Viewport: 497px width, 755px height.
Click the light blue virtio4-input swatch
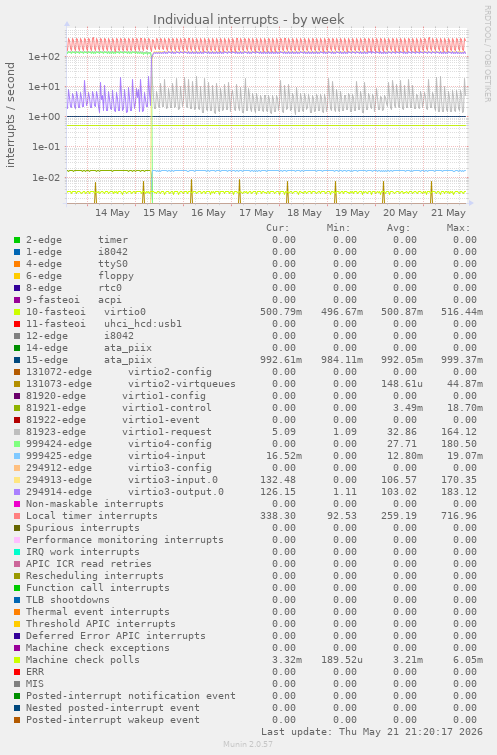17,456
